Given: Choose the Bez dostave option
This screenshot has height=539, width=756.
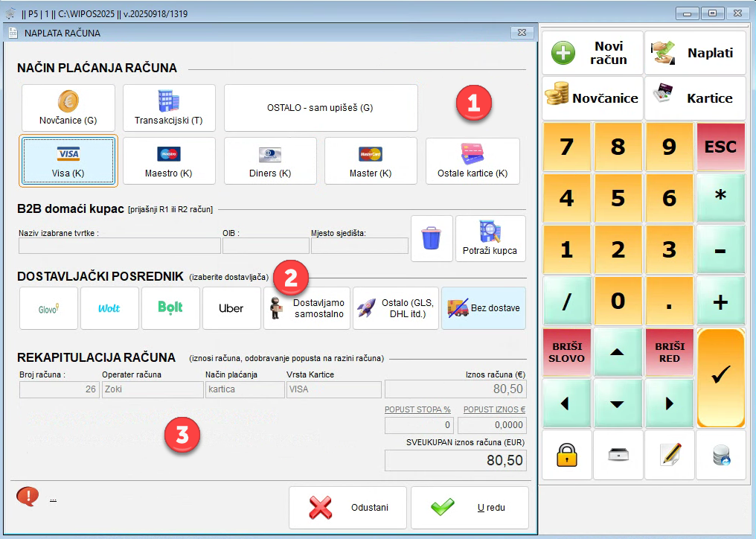Looking at the screenshot, I should 484,308.
